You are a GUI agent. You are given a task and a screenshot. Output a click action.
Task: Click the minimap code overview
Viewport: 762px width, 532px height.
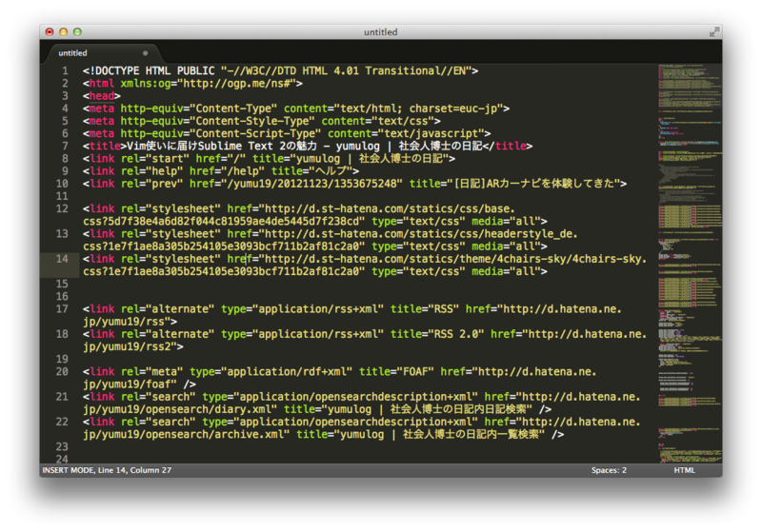tap(689, 263)
